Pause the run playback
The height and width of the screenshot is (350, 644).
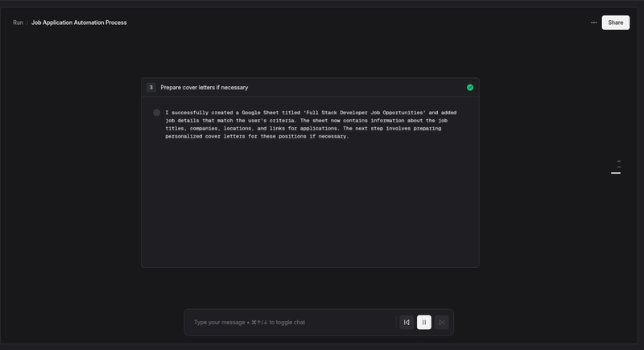pyautogui.click(x=424, y=322)
